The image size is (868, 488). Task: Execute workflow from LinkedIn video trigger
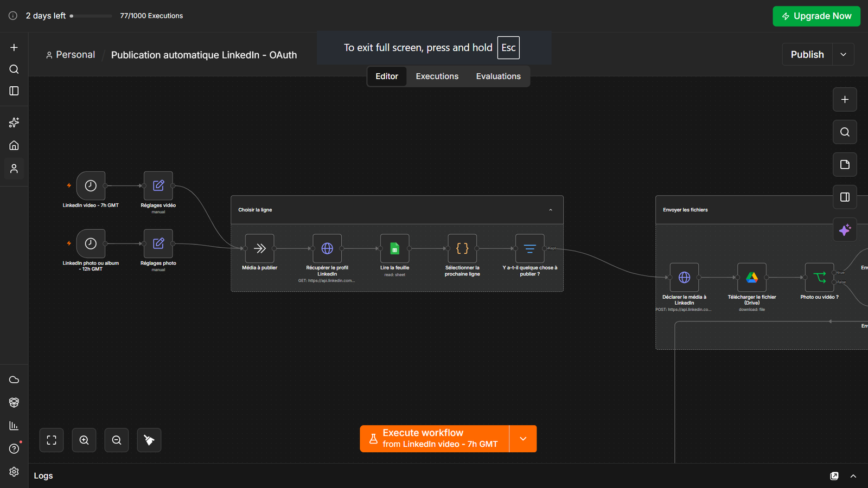pos(435,439)
